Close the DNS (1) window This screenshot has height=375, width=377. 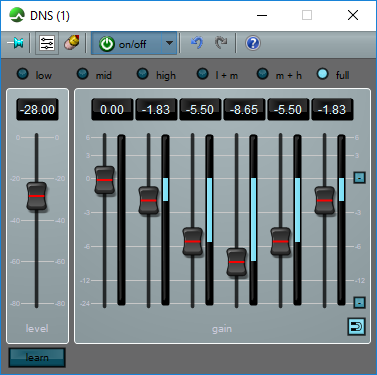click(x=353, y=15)
